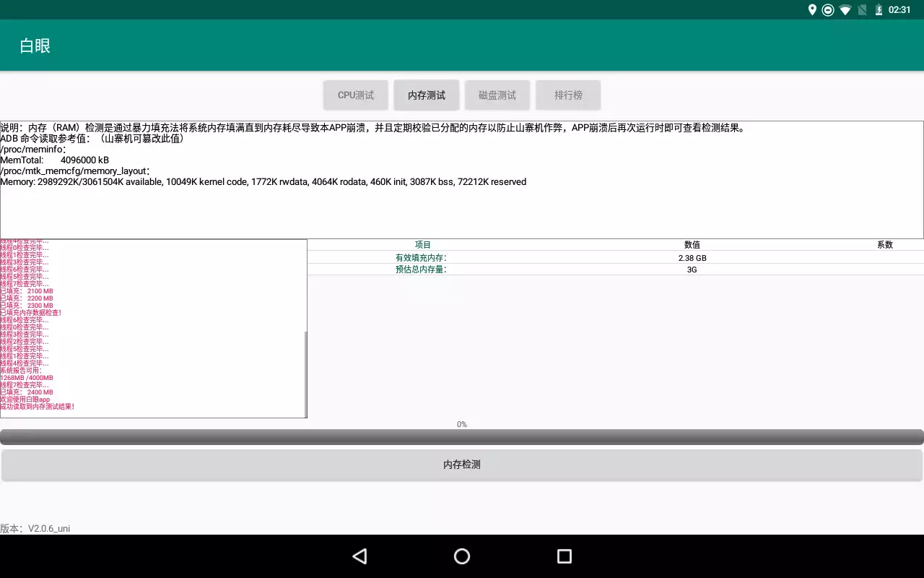The image size is (924, 578).
Task: Tap the 系数 column header
Action: tap(885, 245)
